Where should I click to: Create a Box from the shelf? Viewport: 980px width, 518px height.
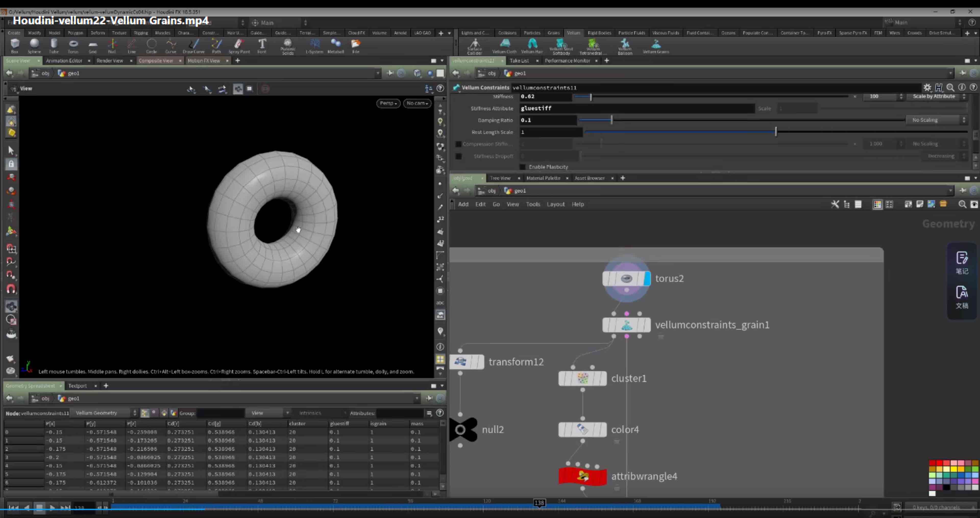(x=15, y=46)
